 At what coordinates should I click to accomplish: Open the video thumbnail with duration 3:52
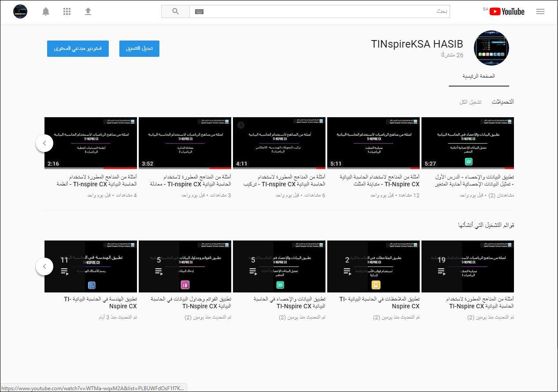[x=185, y=143]
